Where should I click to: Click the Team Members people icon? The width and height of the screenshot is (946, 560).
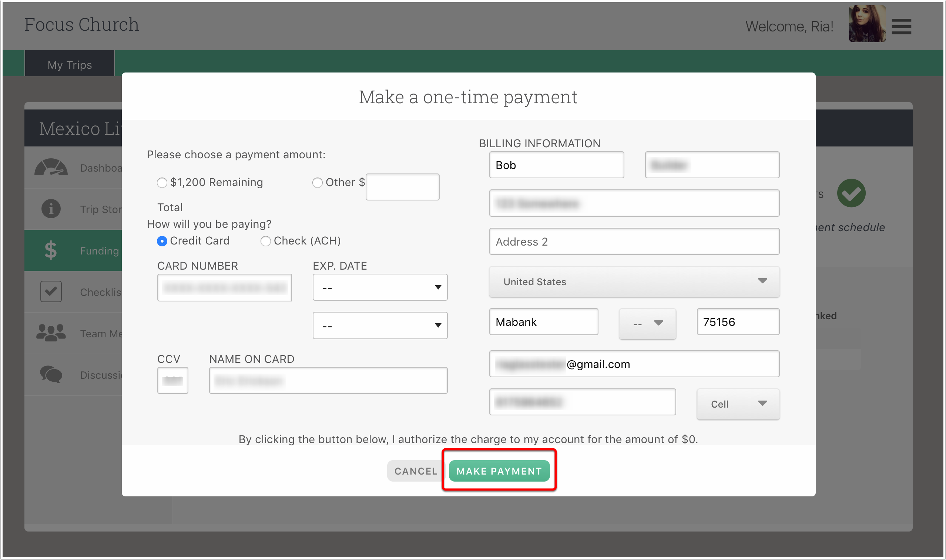coord(51,333)
